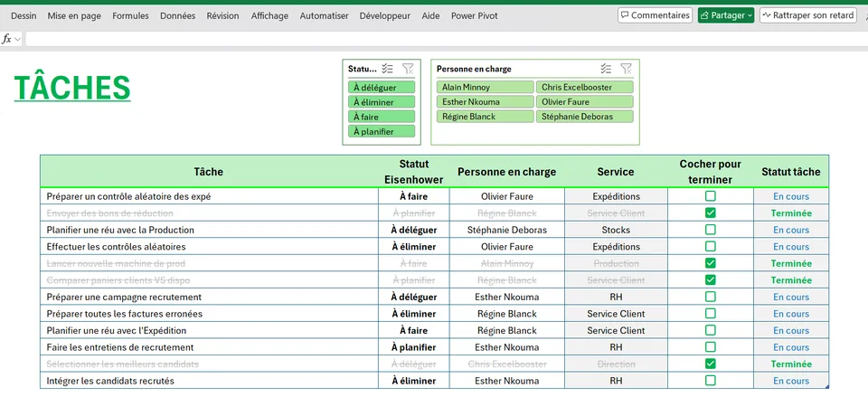
Task: Expand the formula bar function dropdown
Action: click(18, 39)
